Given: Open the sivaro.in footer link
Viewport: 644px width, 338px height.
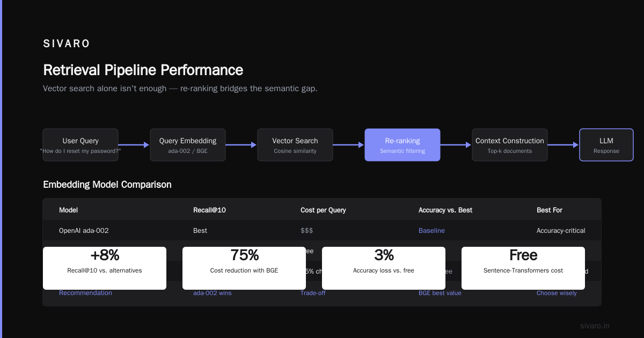Looking at the screenshot, I should tap(595, 326).
